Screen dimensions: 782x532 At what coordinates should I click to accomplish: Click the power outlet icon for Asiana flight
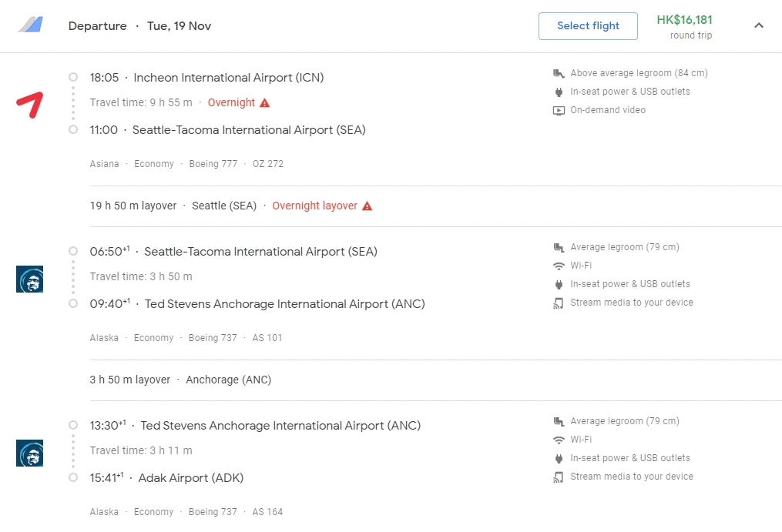559,92
